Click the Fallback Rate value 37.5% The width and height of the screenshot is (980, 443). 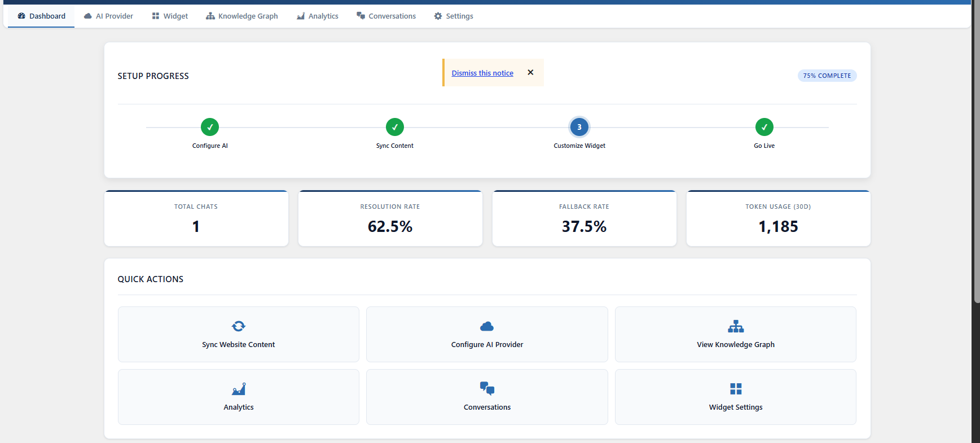(584, 226)
